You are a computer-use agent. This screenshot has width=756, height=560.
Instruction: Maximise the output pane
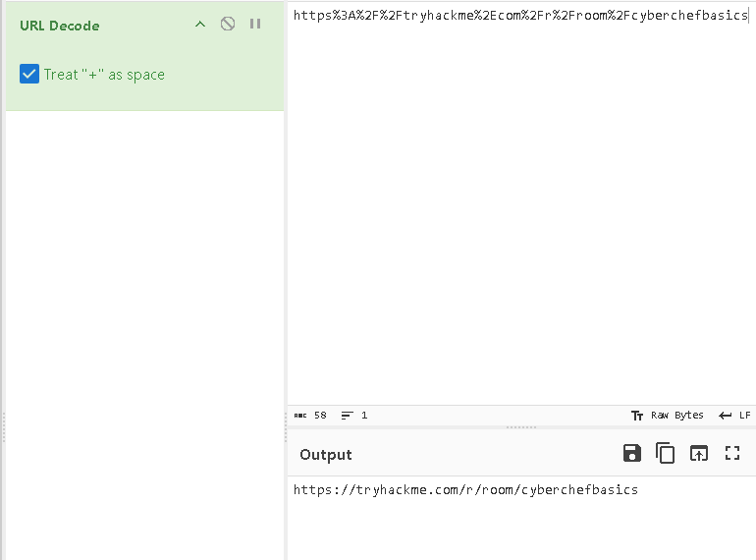[x=731, y=453]
